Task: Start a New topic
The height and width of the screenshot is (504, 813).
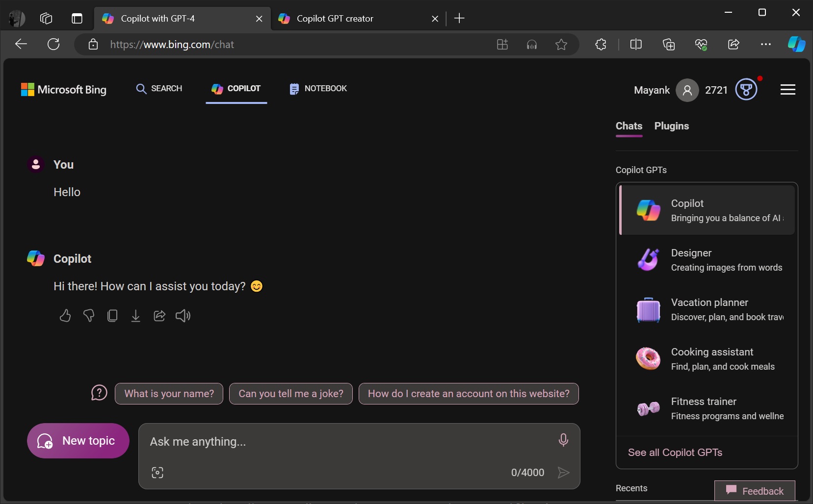Action: [x=78, y=441]
